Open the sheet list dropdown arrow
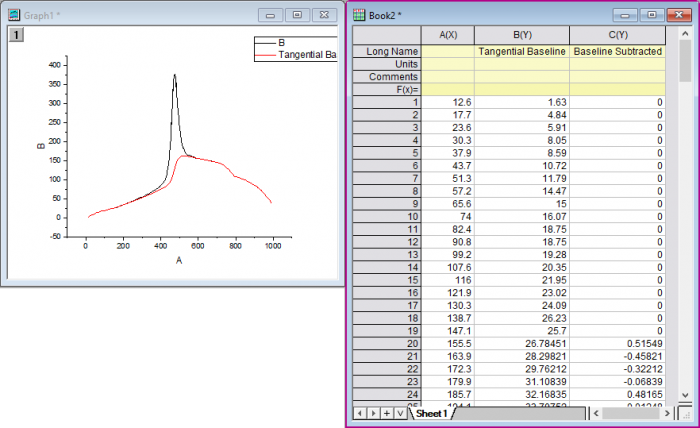 tap(399, 412)
